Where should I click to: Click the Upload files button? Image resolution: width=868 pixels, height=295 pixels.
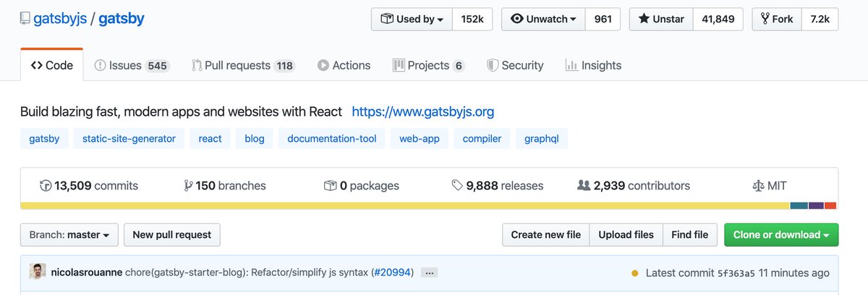626,234
